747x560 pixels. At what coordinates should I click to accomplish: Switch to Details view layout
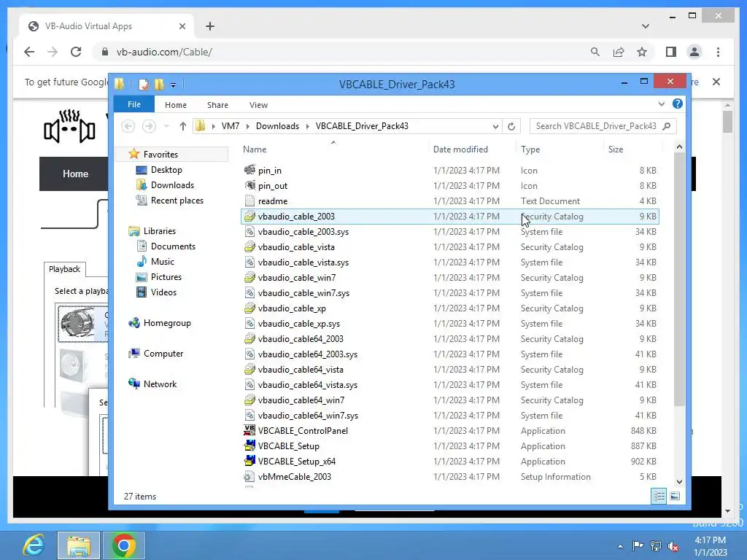[x=659, y=496]
